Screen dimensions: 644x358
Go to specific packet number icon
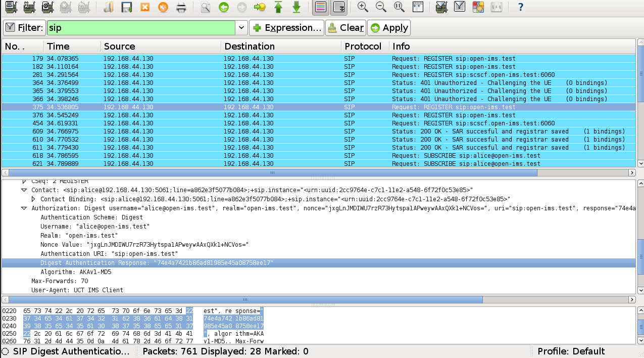click(260, 7)
